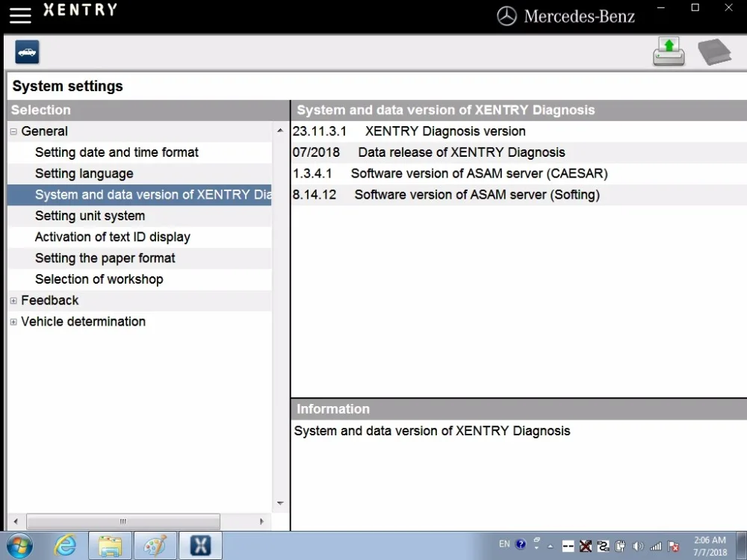The image size is (747, 560).
Task: Expand the Vehicle determination tree node
Action: tap(13, 322)
